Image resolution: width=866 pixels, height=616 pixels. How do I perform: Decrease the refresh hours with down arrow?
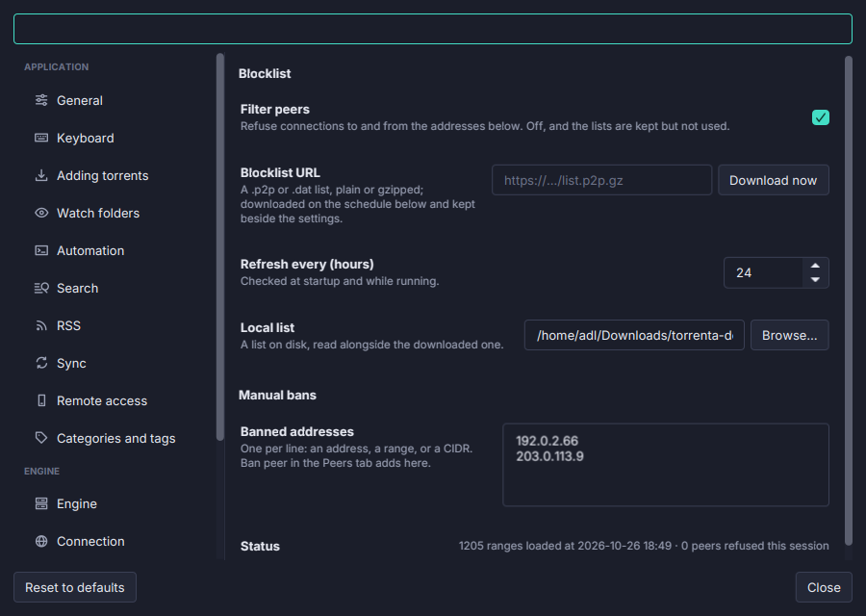coord(815,279)
